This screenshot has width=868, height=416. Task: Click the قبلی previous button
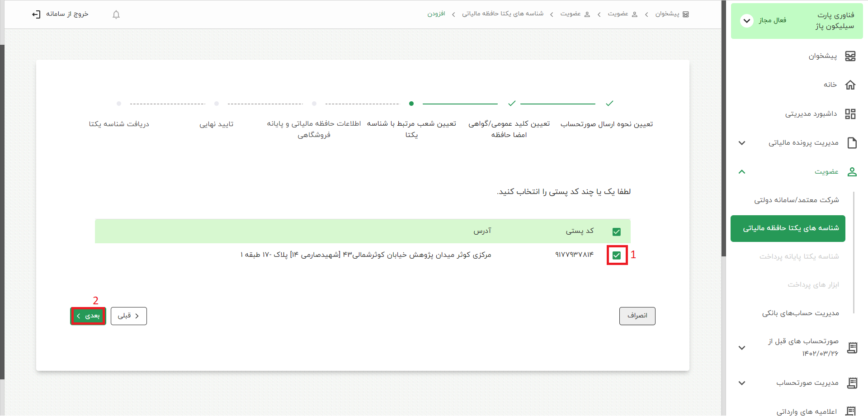coord(129,316)
